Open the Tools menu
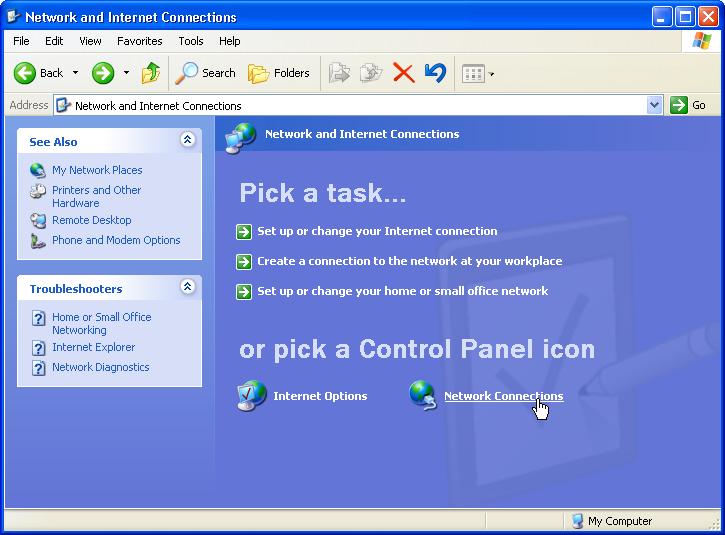This screenshot has height=535, width=725. click(191, 41)
